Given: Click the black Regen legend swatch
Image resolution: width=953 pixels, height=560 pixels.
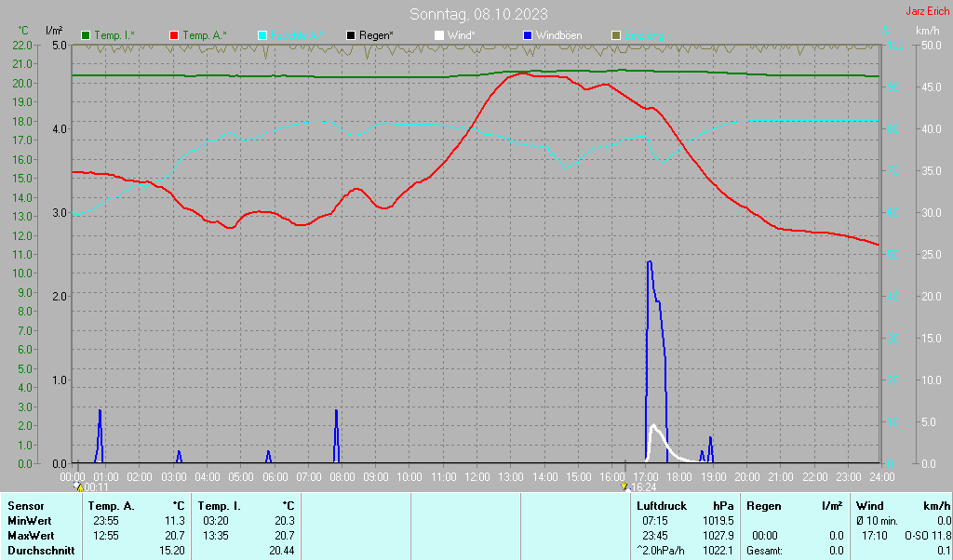Looking at the screenshot, I should pos(351,36).
